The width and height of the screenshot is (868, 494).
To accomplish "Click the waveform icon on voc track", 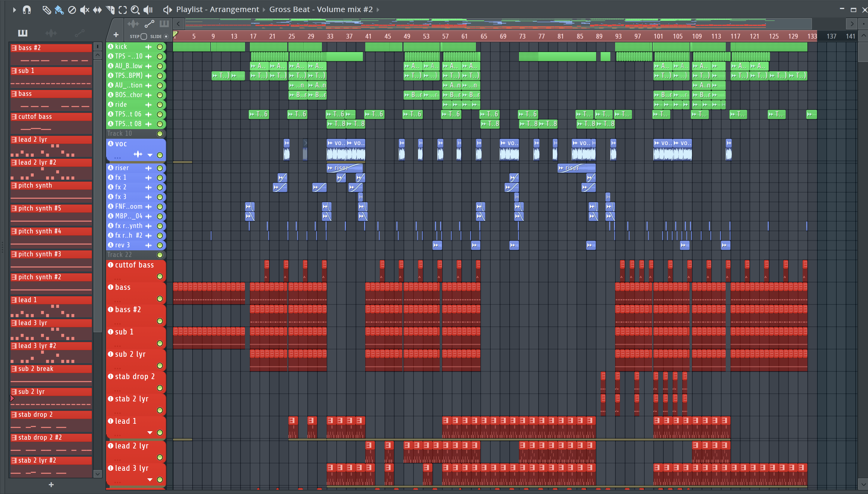I will coord(138,154).
